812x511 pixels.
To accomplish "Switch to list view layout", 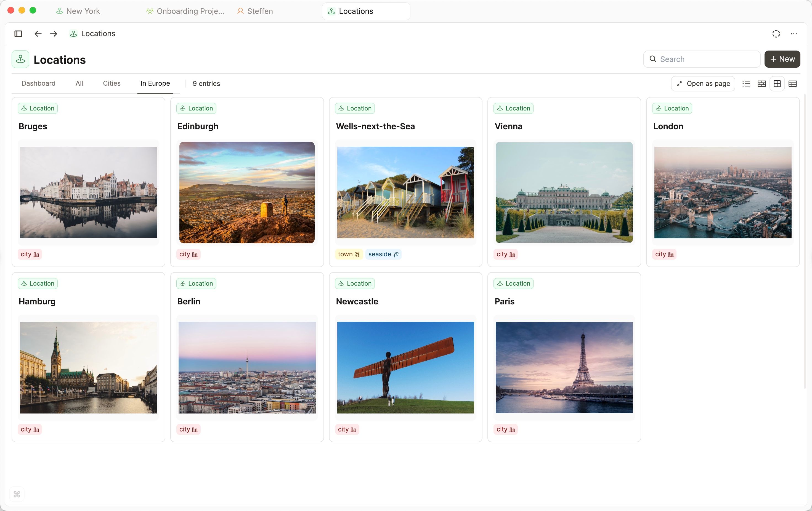I will pos(746,84).
